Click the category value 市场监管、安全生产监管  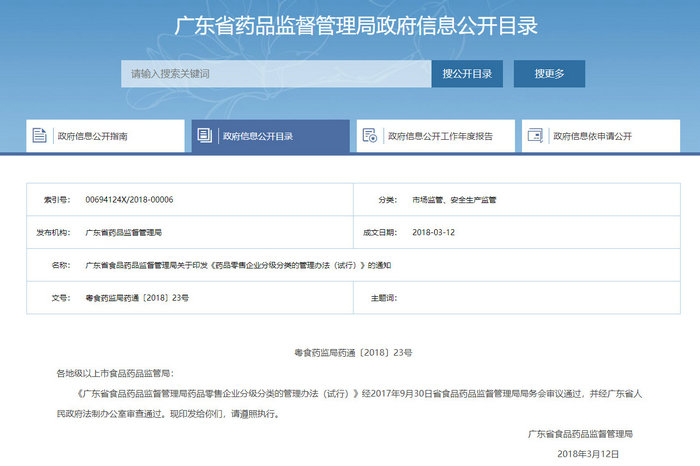click(x=454, y=200)
